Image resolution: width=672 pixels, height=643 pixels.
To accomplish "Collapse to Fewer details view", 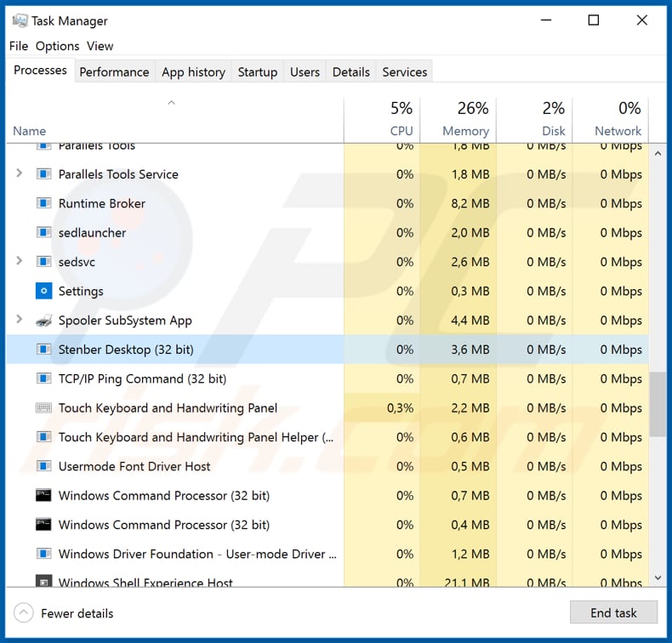I will point(64,613).
